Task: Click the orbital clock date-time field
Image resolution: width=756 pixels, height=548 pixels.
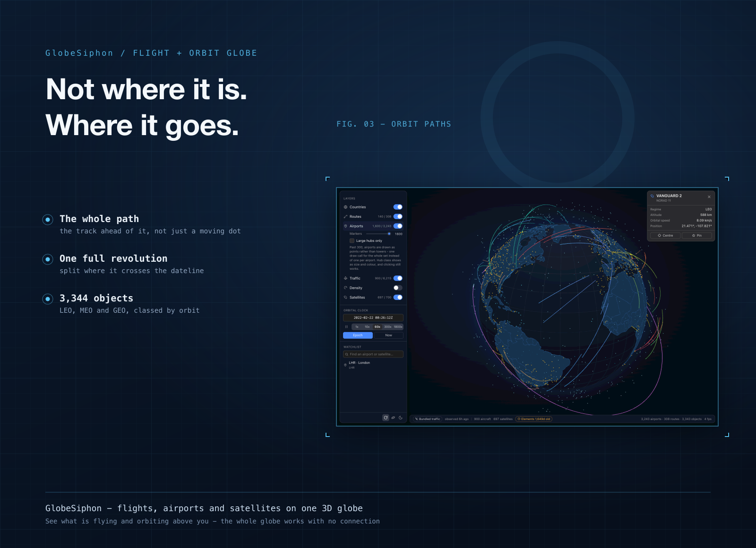Action: click(373, 317)
